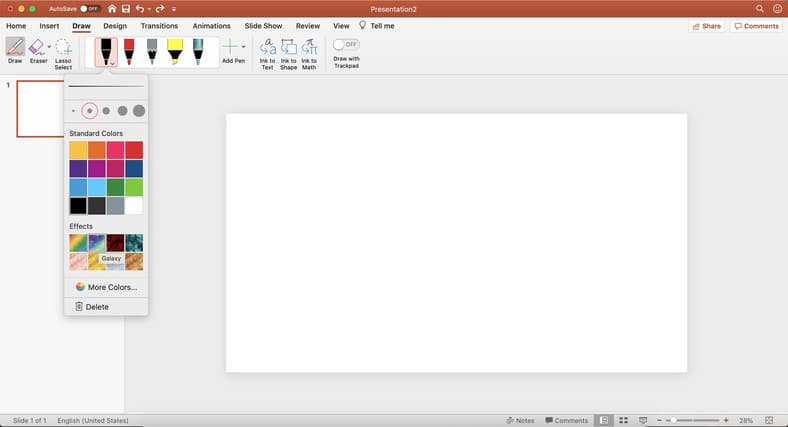
Task: Open the Slide Show tab
Action: tap(263, 26)
